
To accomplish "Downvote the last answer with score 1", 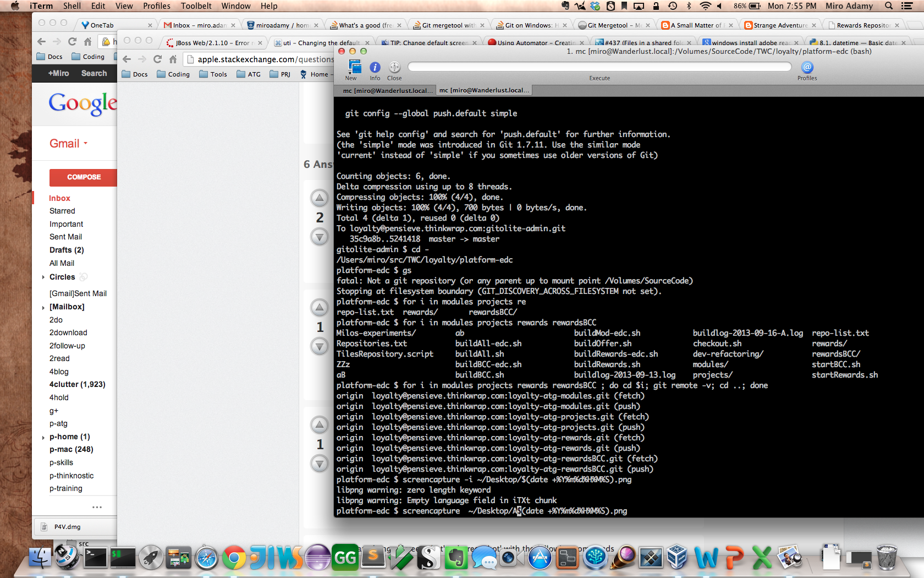I will click(x=320, y=464).
